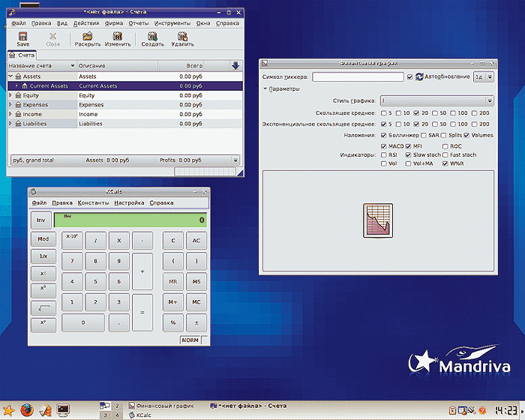Enable the RSI indicator checkbox
Screen dimensions: 525x420
click(384, 155)
